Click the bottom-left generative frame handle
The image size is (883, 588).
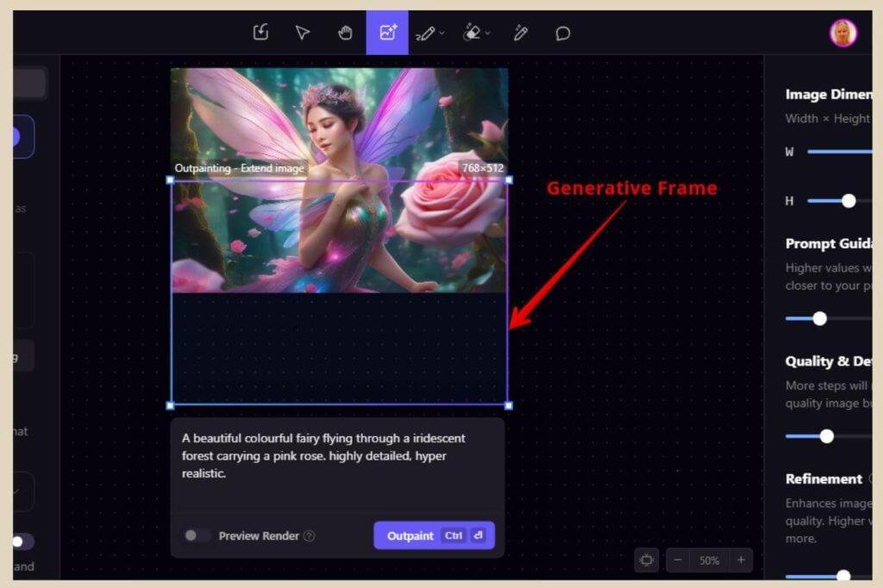[x=171, y=405]
